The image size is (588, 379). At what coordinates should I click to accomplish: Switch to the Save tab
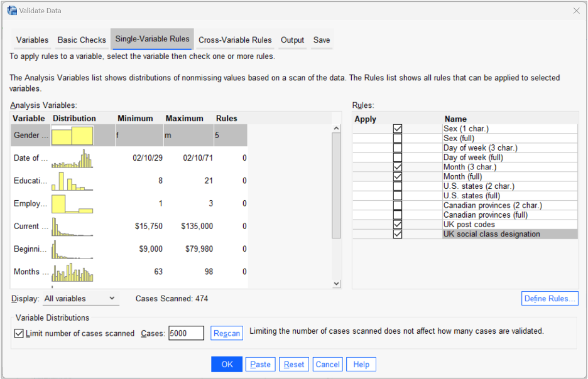(x=322, y=40)
